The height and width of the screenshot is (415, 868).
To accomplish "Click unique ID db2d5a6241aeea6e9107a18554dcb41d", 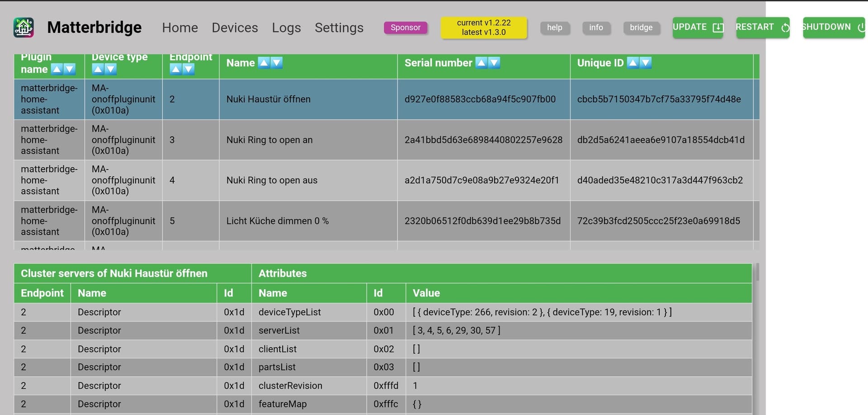I will tap(661, 140).
